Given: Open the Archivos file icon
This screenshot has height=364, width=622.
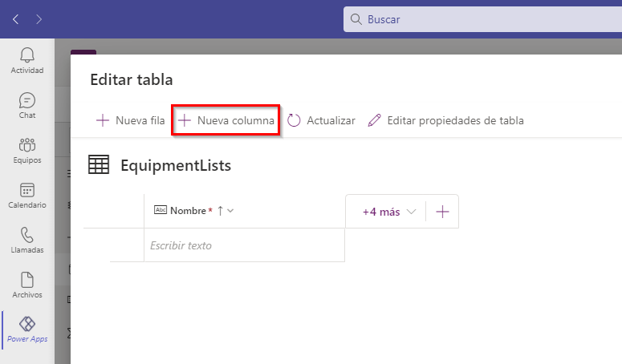Looking at the screenshot, I should pos(27,281).
